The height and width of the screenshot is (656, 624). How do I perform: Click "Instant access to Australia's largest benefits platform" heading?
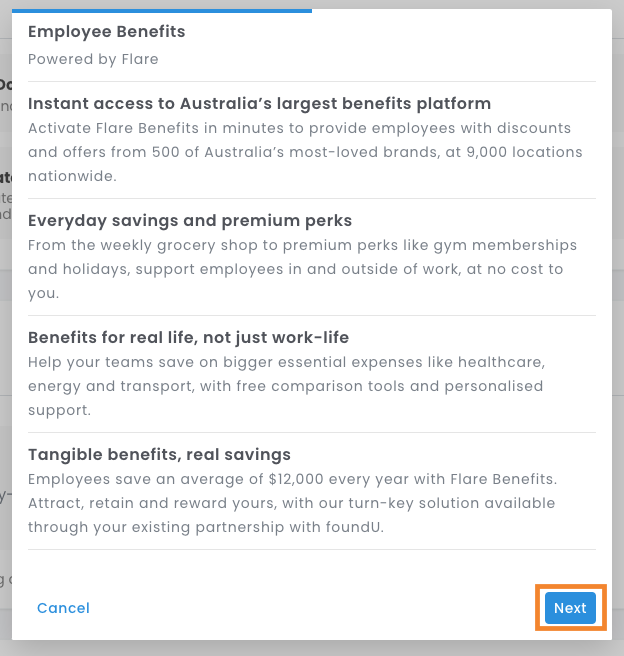pos(259,104)
